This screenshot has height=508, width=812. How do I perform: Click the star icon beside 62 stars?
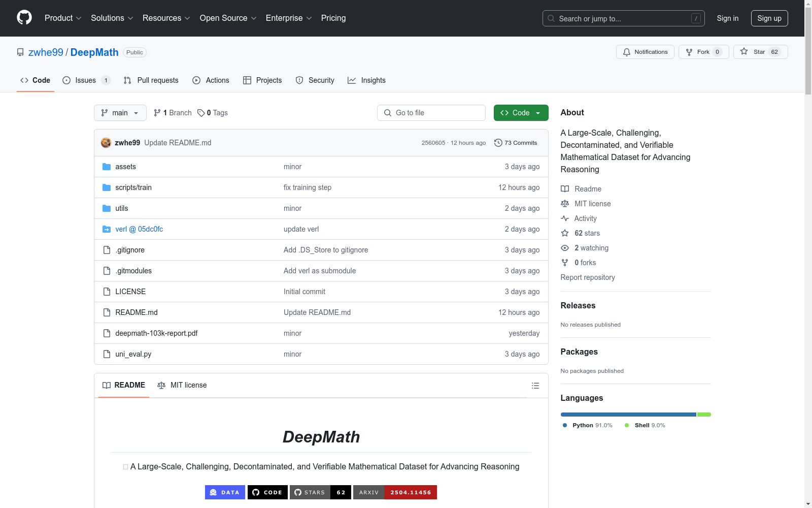pos(565,233)
